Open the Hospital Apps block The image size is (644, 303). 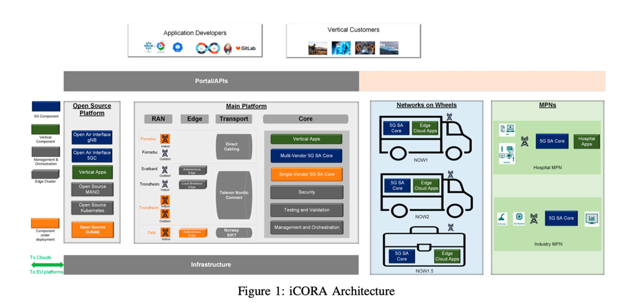point(587,141)
